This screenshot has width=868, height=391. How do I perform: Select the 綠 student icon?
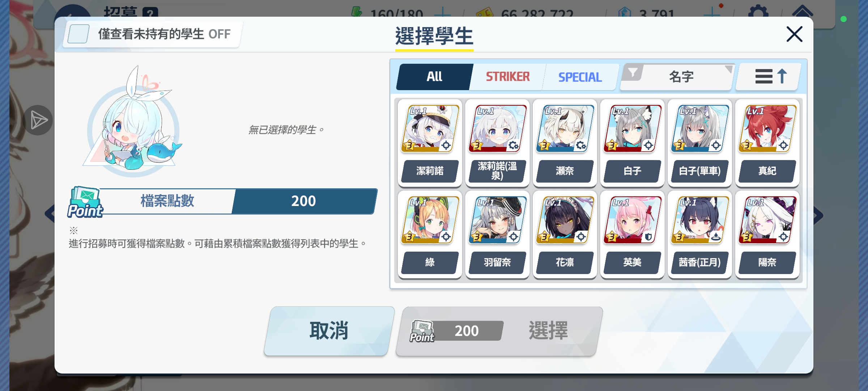430,220
